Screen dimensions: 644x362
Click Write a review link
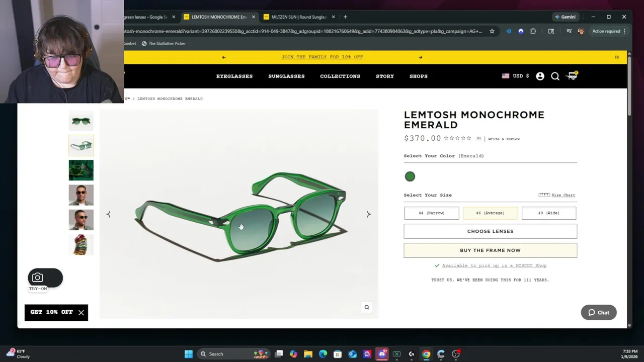504,139
